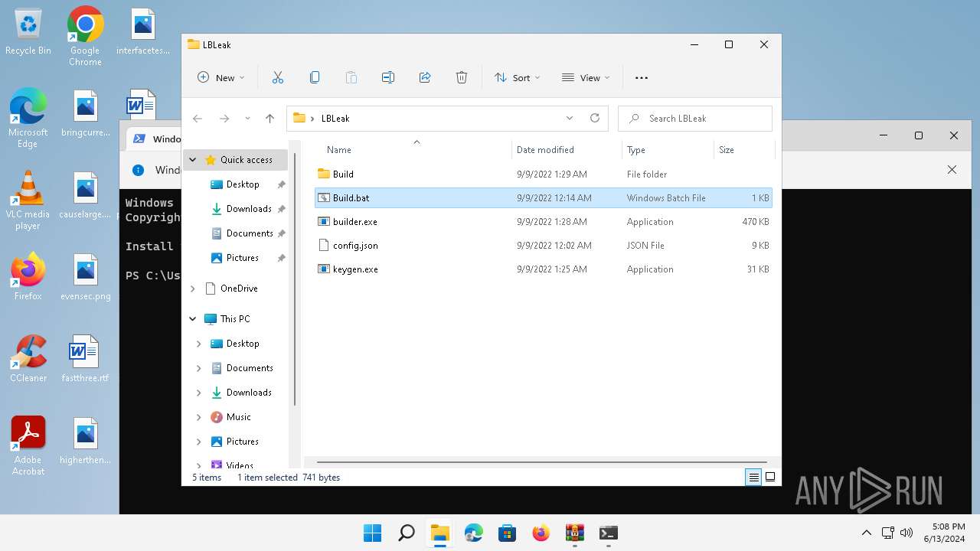Screen dimensions: 980x551
Task: Open CCleaner desktop shortcut
Action: 28,359
